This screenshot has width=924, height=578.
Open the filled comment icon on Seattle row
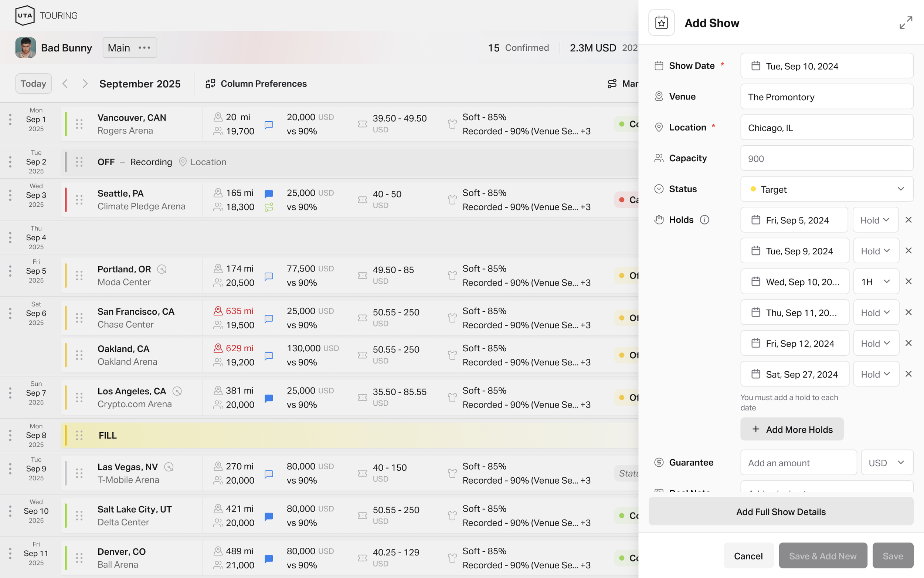click(269, 193)
